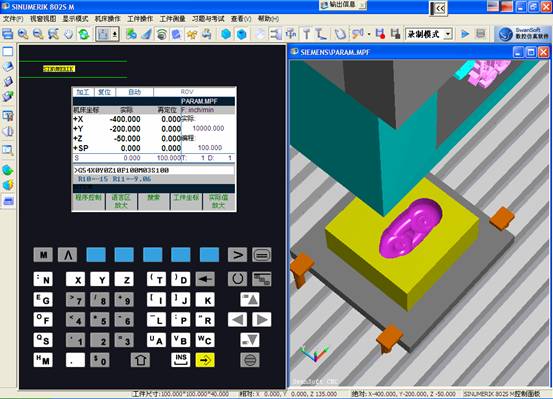Collapse panel with the << button
This screenshot has height=399, width=553.
coord(439,8)
